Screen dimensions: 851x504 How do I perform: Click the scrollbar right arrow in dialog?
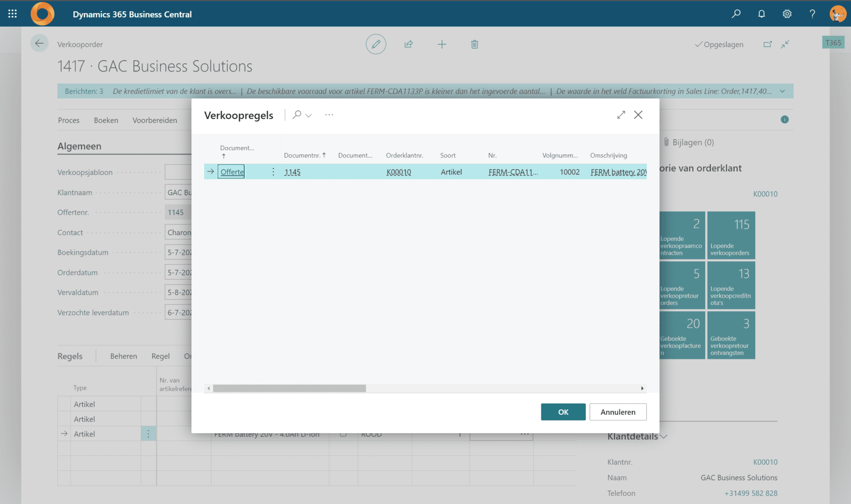click(642, 388)
